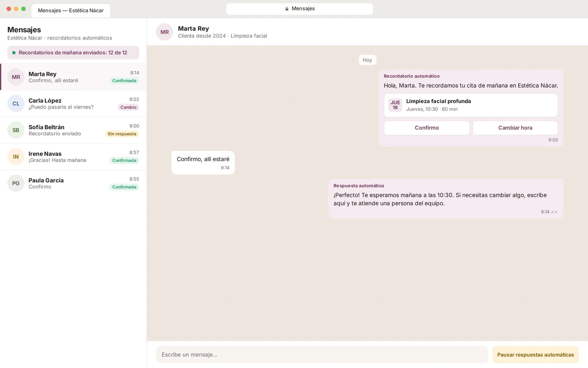Click Confirmada badge in Paula García's row
The height and width of the screenshot is (368, 588).
(124, 187)
